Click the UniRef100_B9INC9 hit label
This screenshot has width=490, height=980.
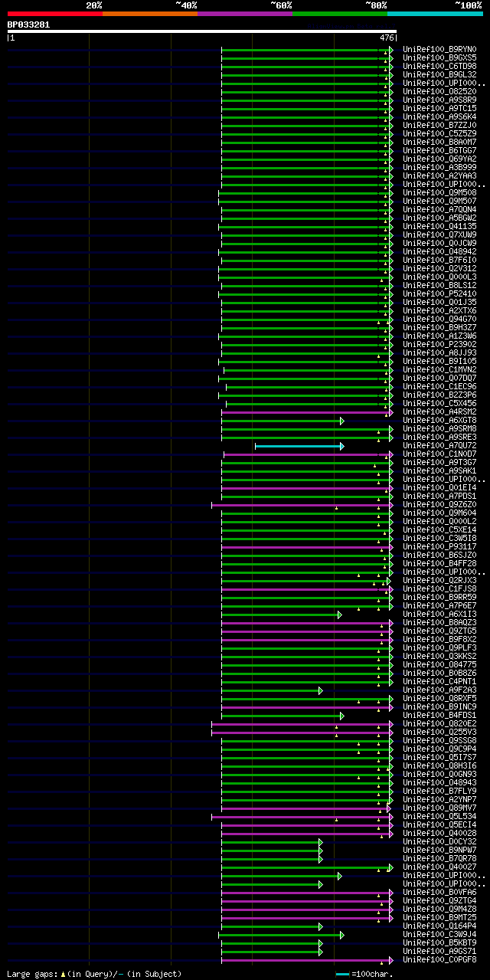(x=439, y=707)
